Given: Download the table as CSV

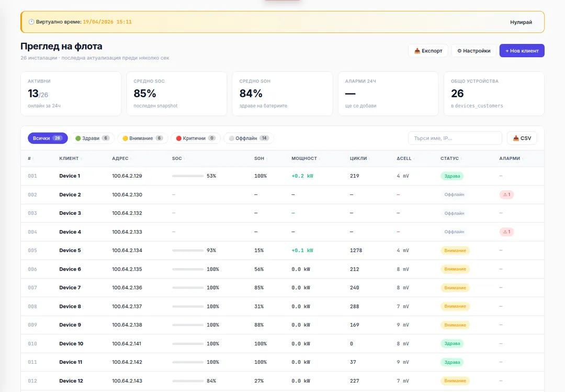Looking at the screenshot, I should [522, 138].
